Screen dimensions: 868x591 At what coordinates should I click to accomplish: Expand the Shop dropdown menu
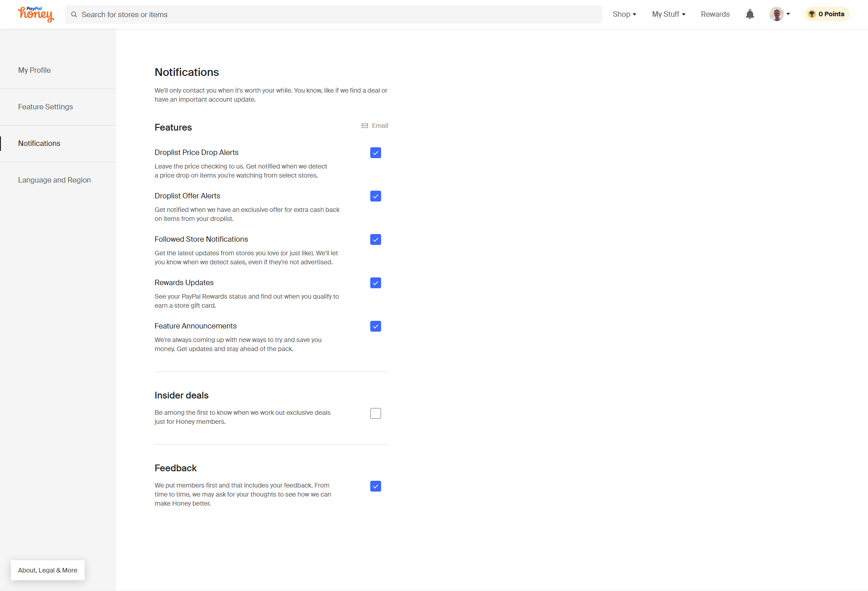point(624,14)
